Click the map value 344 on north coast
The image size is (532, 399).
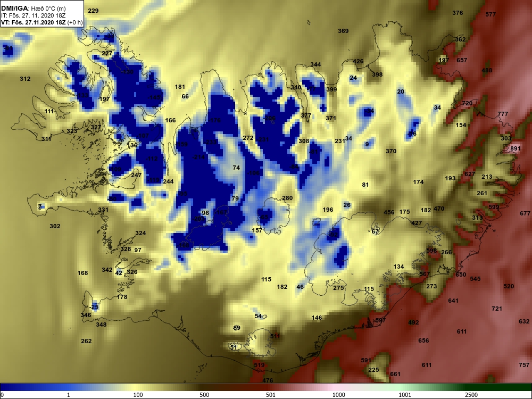315,64
